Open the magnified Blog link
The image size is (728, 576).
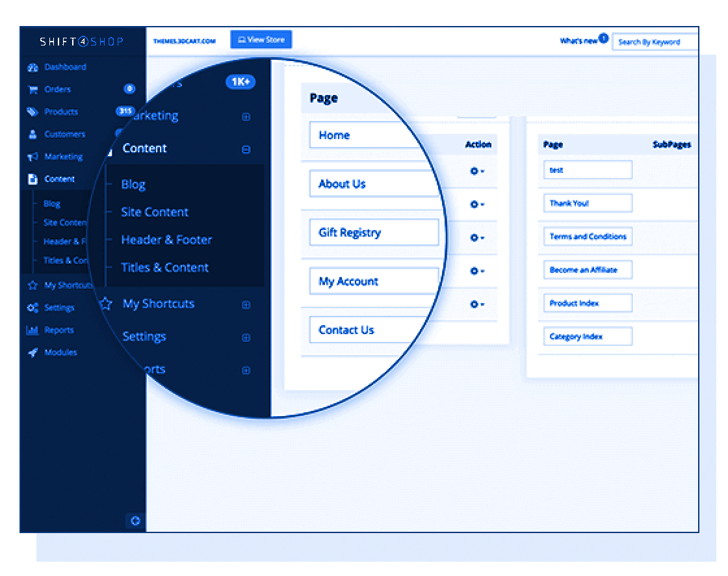click(x=133, y=185)
